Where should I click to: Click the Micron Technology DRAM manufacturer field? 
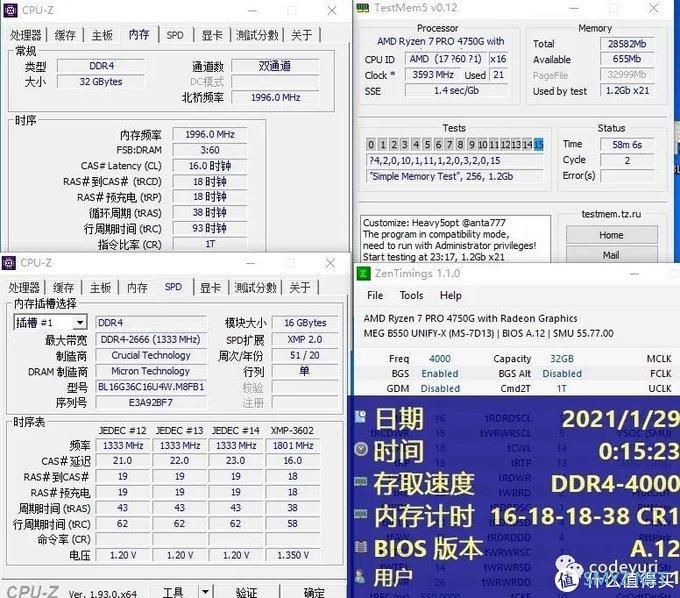coord(150,371)
